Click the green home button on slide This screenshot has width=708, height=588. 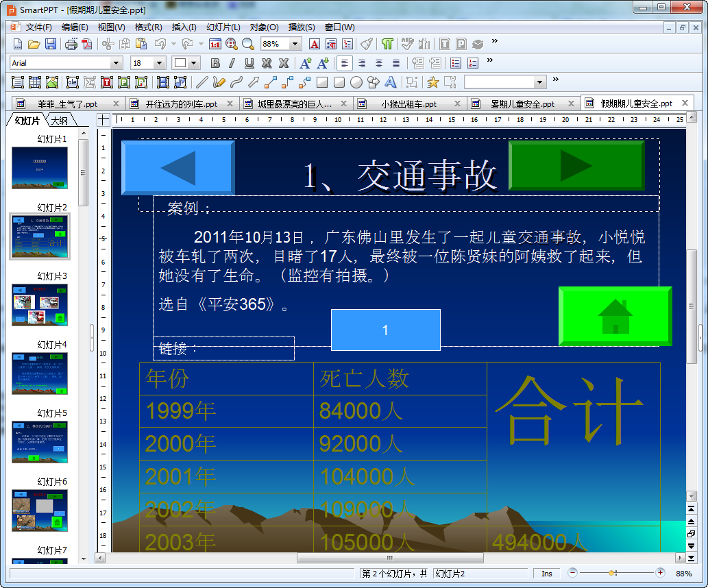[615, 316]
